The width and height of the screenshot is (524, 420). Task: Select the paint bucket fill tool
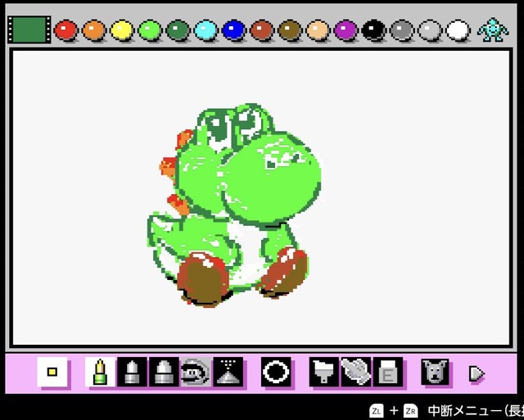[324, 372]
